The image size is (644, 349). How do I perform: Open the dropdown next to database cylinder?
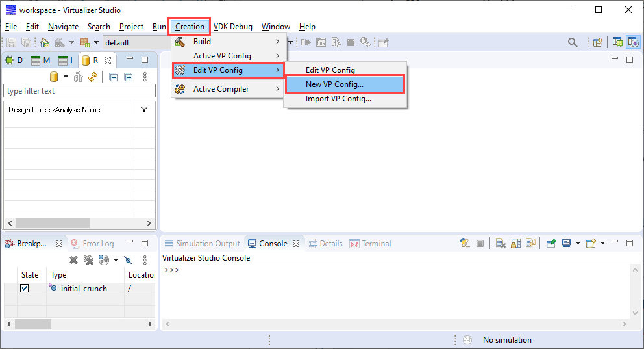[66, 77]
